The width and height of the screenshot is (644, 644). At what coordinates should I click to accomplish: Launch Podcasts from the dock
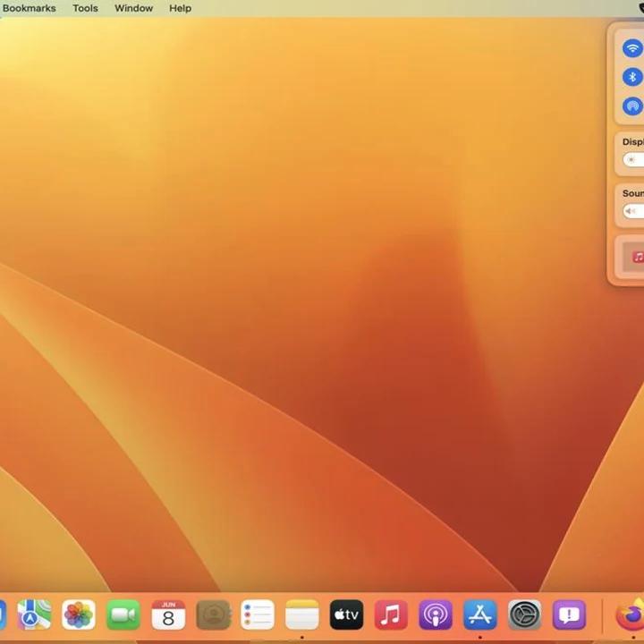pos(436,614)
